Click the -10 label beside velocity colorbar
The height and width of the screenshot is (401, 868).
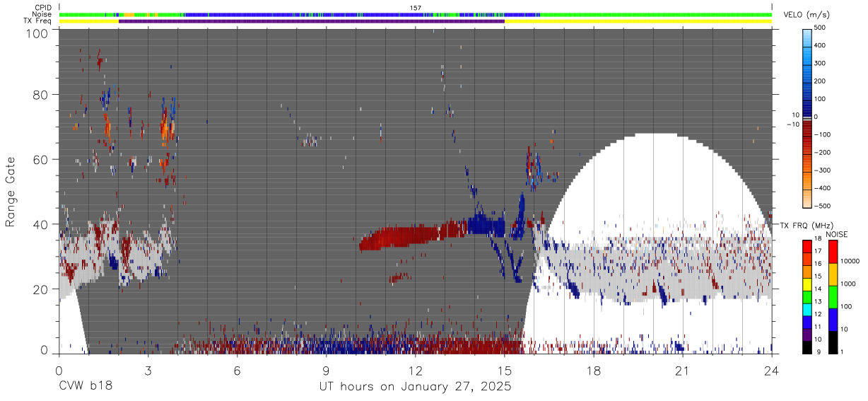coord(793,124)
